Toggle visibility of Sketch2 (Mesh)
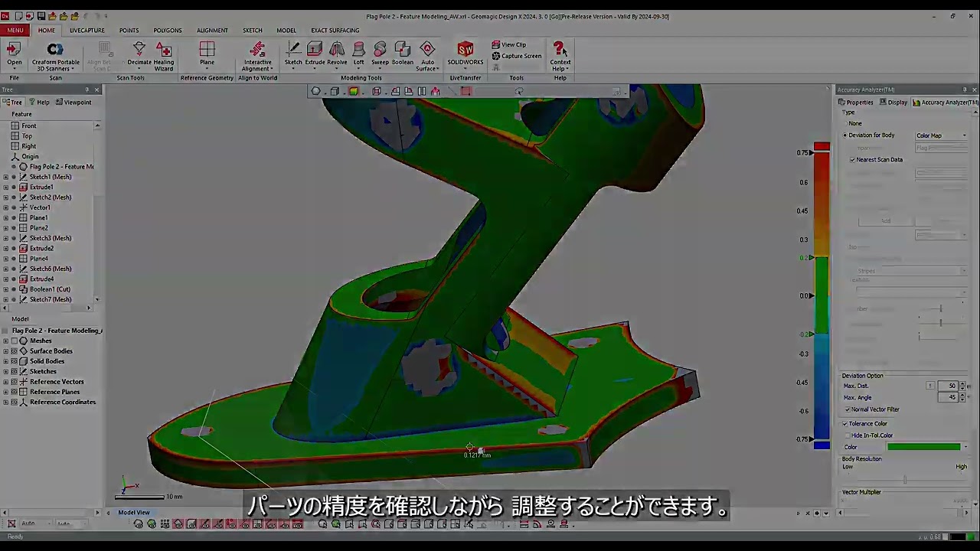This screenshot has height=551, width=980. [x=13, y=197]
